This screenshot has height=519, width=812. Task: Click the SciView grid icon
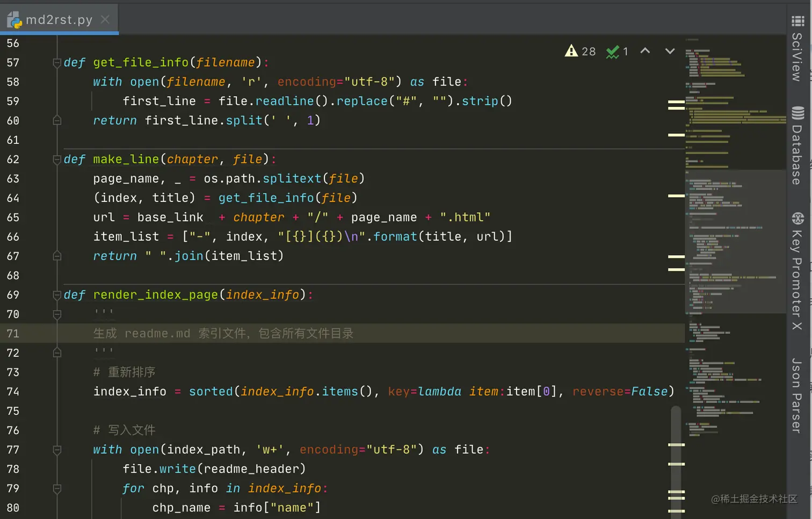[798, 21]
